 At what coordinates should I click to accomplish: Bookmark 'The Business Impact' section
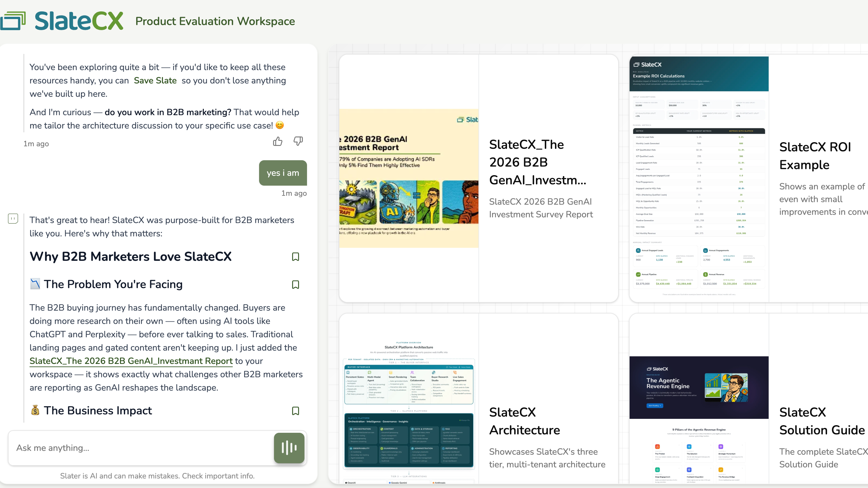[x=296, y=411]
